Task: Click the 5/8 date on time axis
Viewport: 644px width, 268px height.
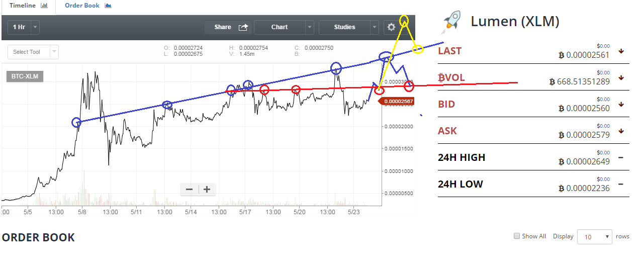Action: click(x=82, y=212)
